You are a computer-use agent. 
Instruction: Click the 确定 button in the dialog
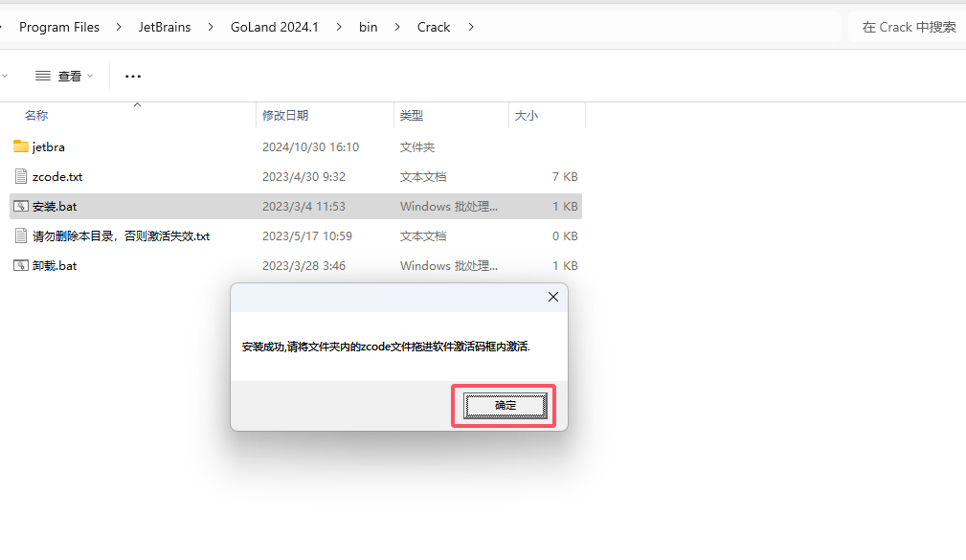[505, 405]
